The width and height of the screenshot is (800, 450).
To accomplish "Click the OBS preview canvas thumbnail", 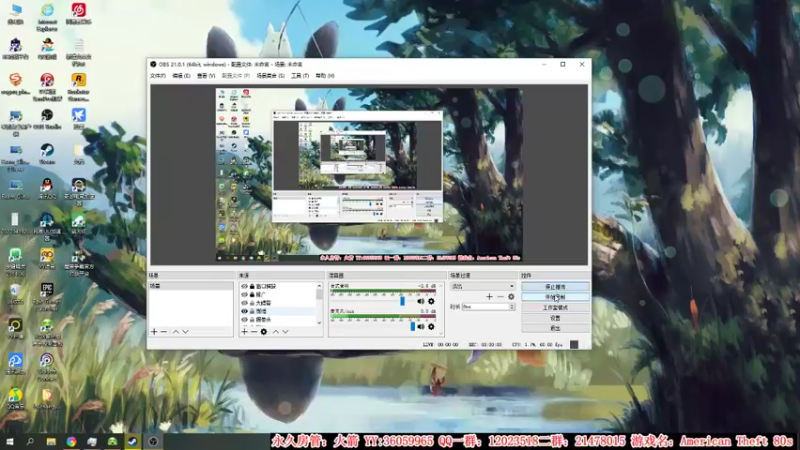I will pyautogui.click(x=369, y=175).
